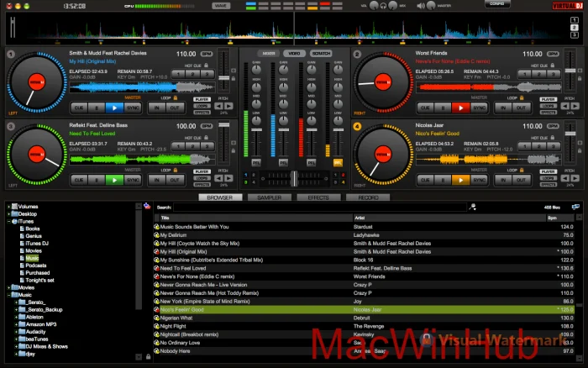Click the deck 1 jog wheel platter
The height and width of the screenshot is (368, 588).
click(37, 82)
